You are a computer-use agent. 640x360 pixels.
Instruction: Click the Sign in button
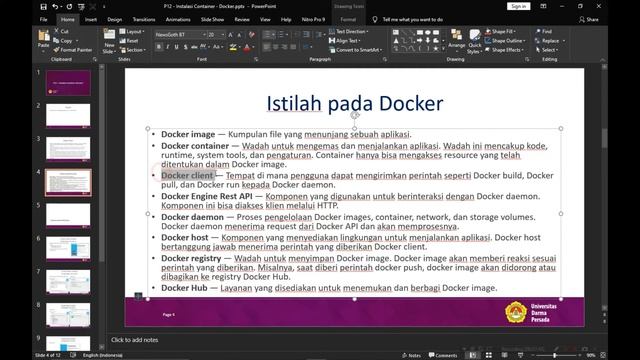click(519, 6)
